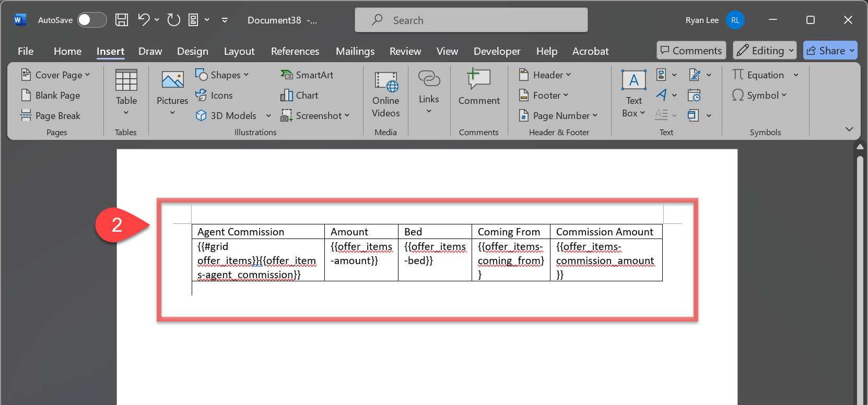This screenshot has height=405, width=868.
Task: Collapse the ribbon using the chevron
Action: (x=849, y=129)
